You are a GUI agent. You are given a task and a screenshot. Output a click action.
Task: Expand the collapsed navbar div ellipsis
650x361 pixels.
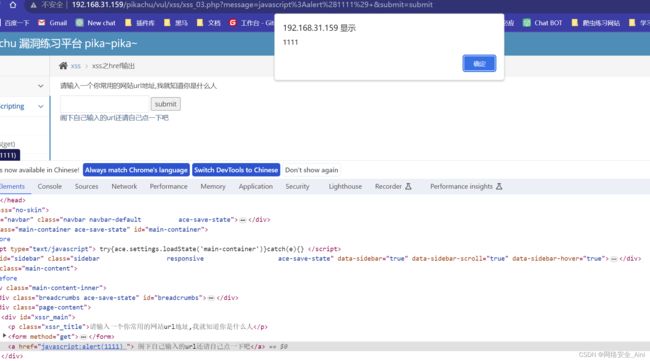pyautogui.click(x=243, y=220)
